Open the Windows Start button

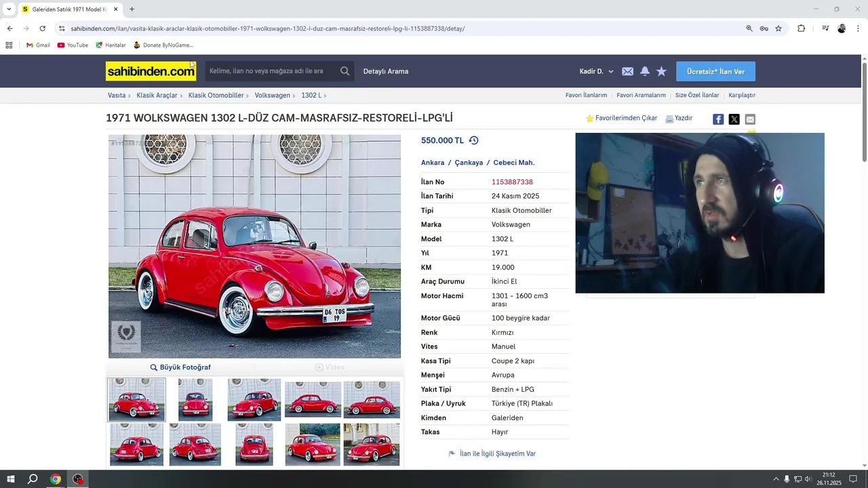11,479
